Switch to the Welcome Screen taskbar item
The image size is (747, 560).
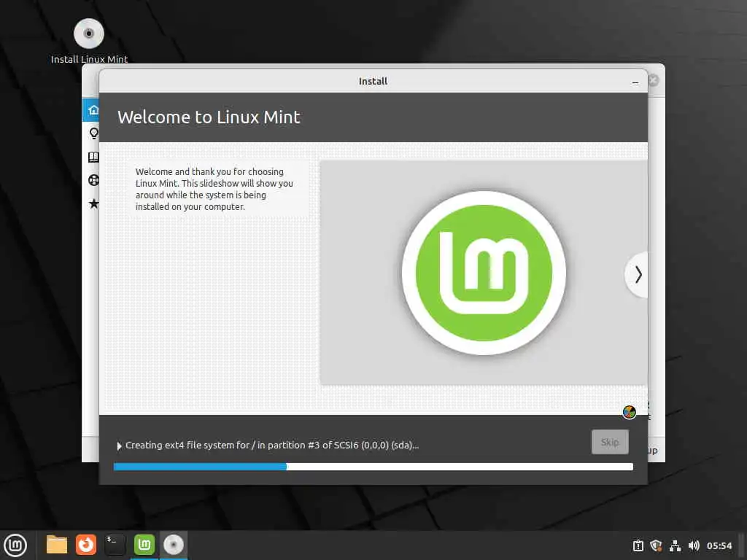144,545
